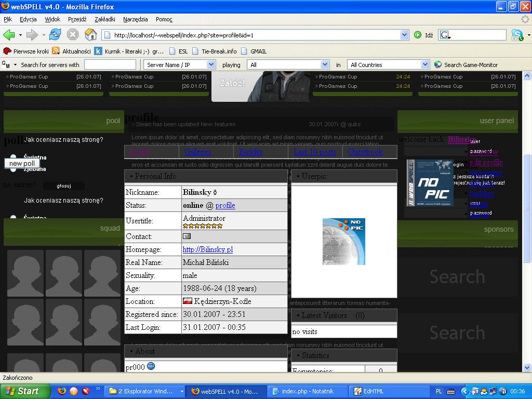Click the Search Game-Monitor globe button
Viewport: 532px width, 399px height.
click(x=438, y=64)
